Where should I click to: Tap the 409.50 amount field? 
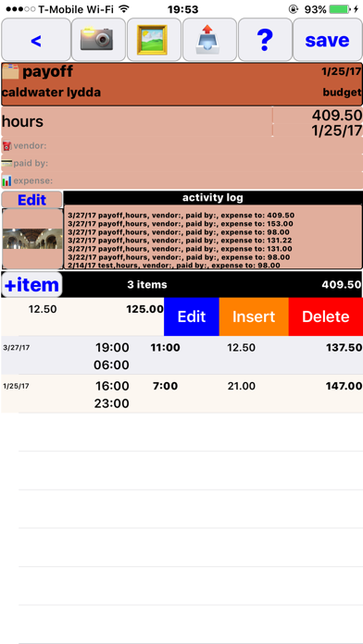pyautogui.click(x=337, y=116)
